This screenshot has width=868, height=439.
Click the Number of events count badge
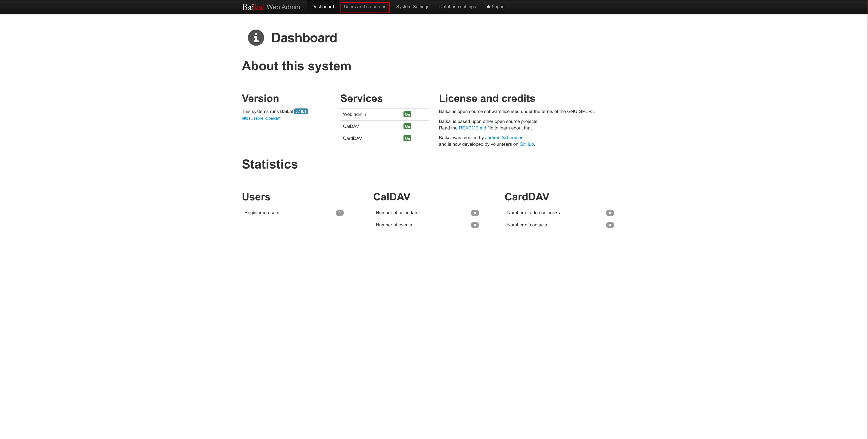[474, 225]
